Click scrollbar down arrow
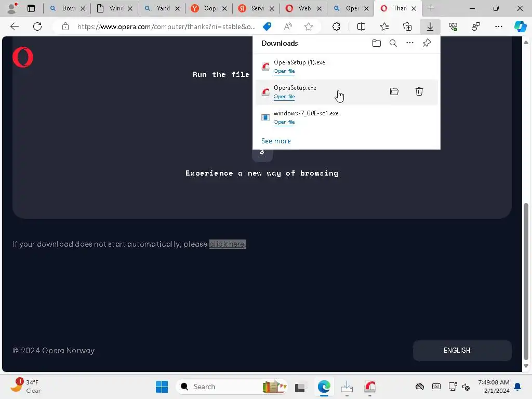532x399 pixels. (x=526, y=366)
